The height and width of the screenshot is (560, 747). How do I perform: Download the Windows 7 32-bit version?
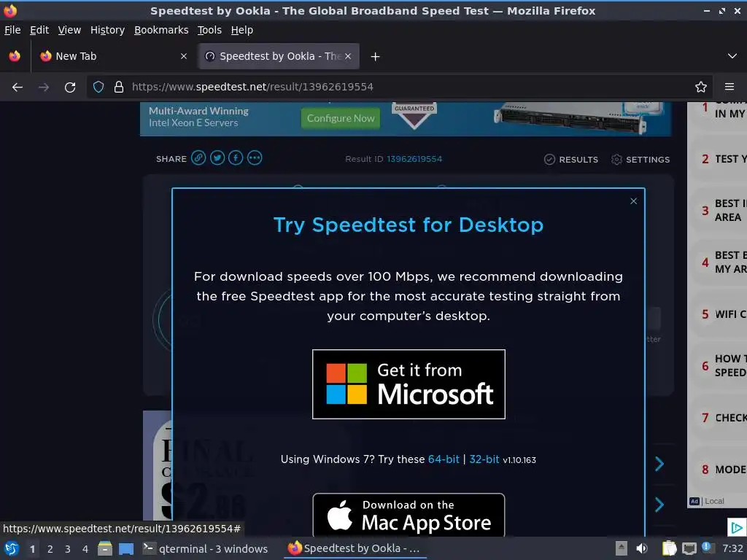tap(484, 459)
